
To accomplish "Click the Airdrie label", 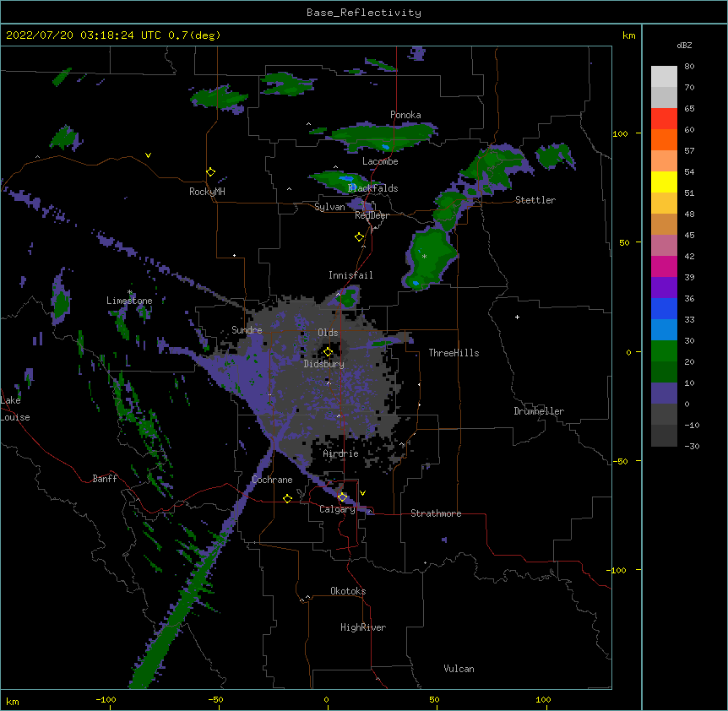I will 341,453.
